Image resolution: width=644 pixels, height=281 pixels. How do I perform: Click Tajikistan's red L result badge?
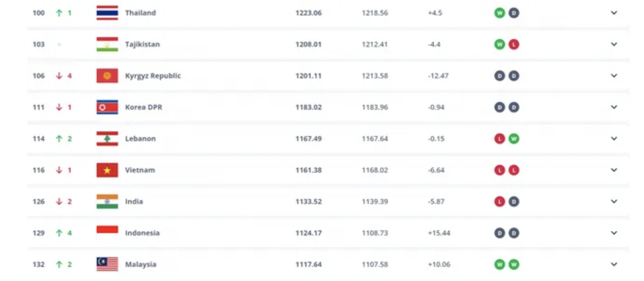tap(513, 45)
